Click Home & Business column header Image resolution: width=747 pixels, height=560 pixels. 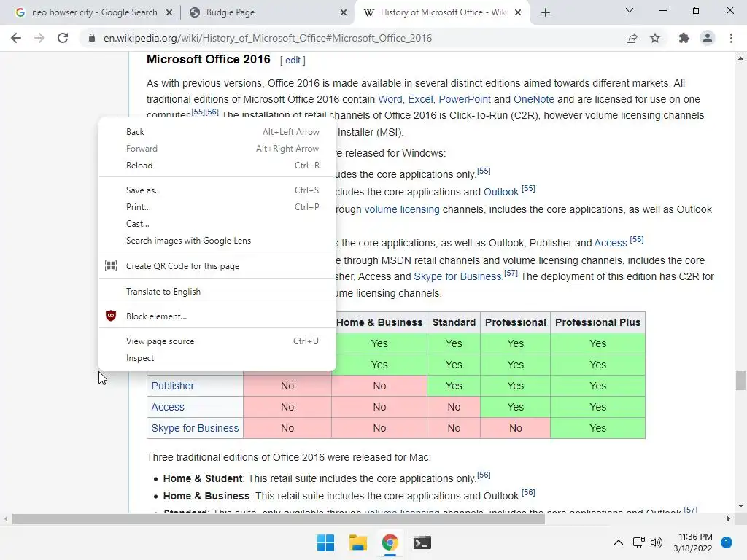379,322
